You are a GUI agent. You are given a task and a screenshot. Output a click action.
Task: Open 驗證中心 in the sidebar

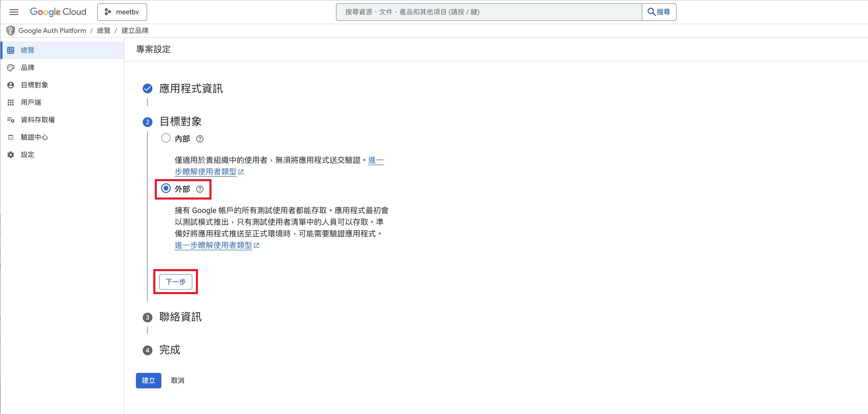62,137
